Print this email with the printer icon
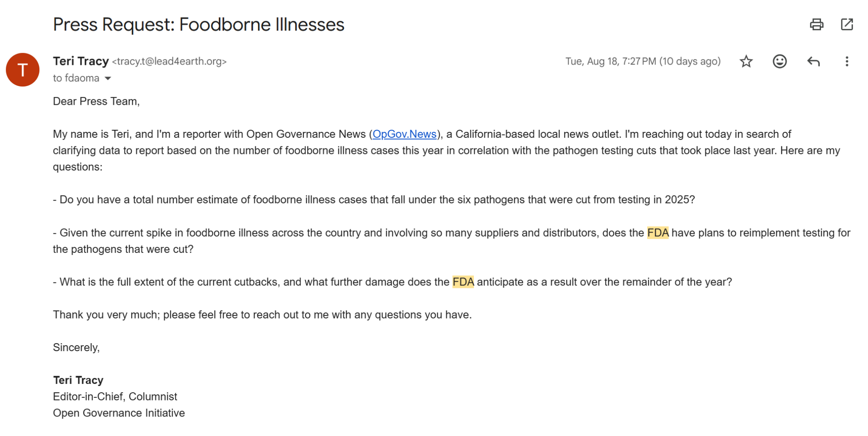Image resolution: width=868 pixels, height=436 pixels. coord(816,25)
